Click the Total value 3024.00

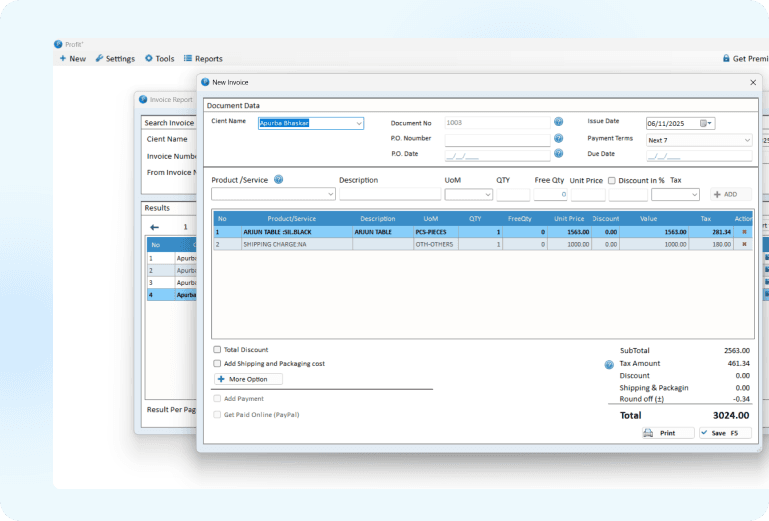731,415
